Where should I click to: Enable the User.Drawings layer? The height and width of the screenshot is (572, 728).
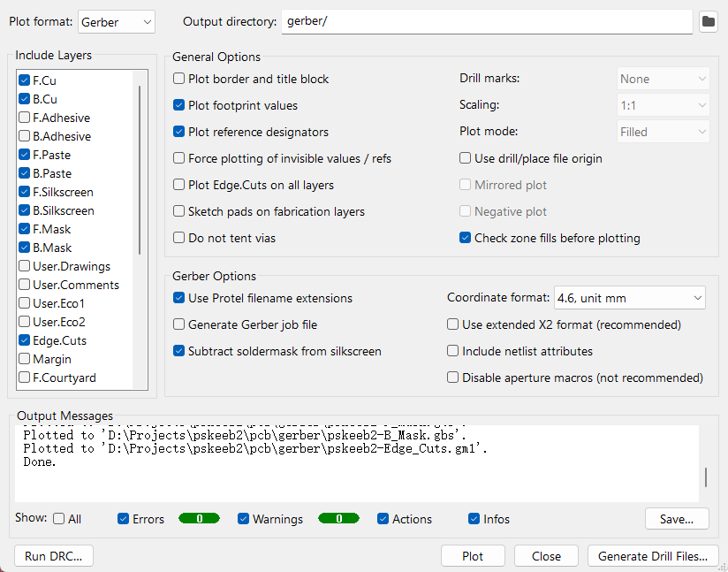tap(25, 266)
